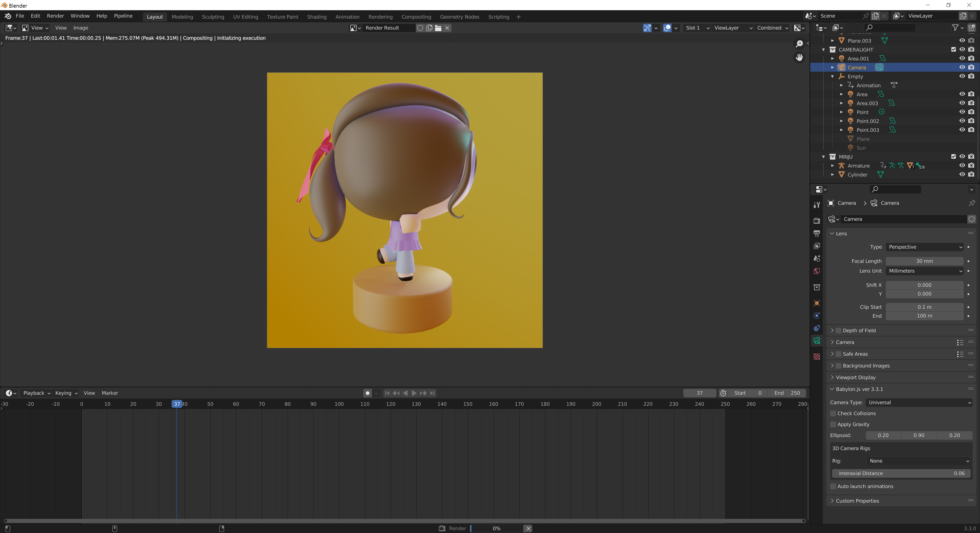Click the open image folder icon
The image size is (980, 533).
click(438, 28)
